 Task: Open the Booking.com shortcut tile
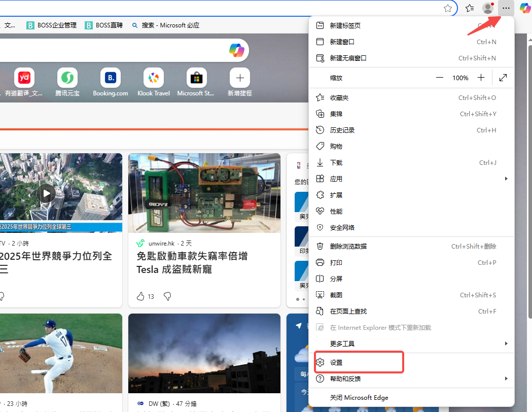point(110,78)
